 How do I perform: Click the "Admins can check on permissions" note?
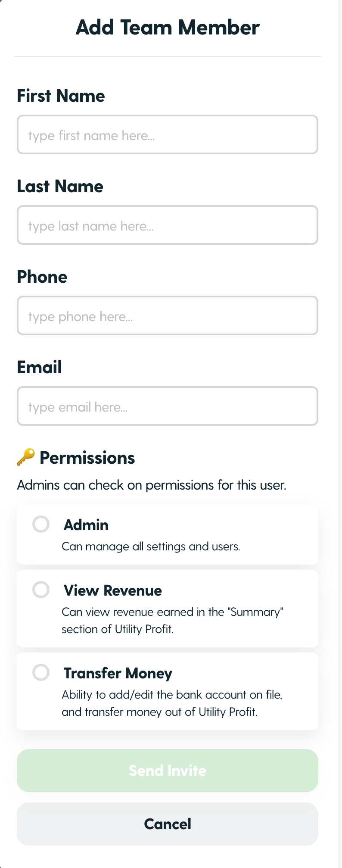click(152, 485)
